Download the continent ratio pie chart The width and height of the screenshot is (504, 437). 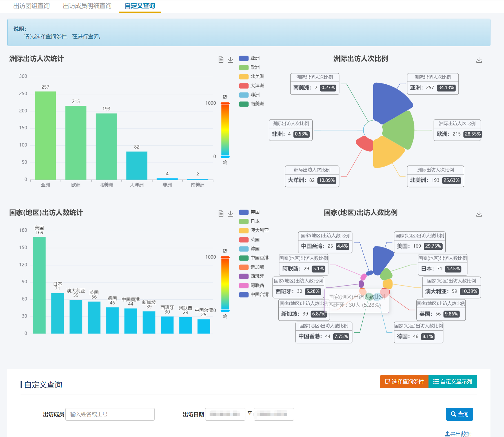[x=479, y=60]
